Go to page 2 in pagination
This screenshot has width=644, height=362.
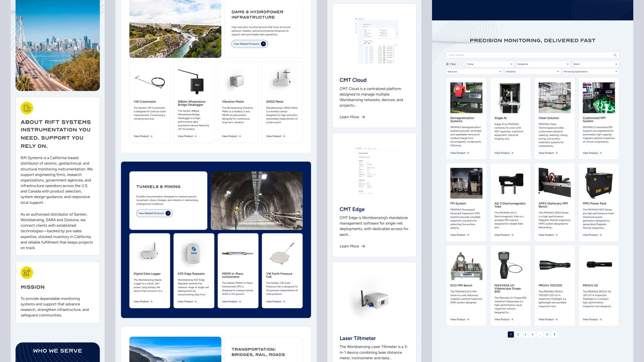coord(518,334)
